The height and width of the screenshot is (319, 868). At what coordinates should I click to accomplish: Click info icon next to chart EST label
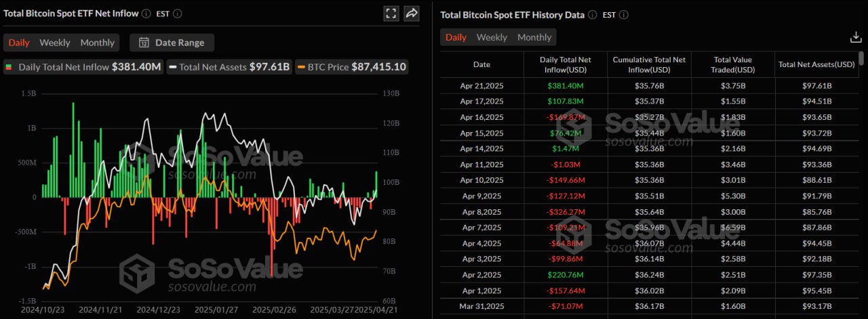coord(177,14)
